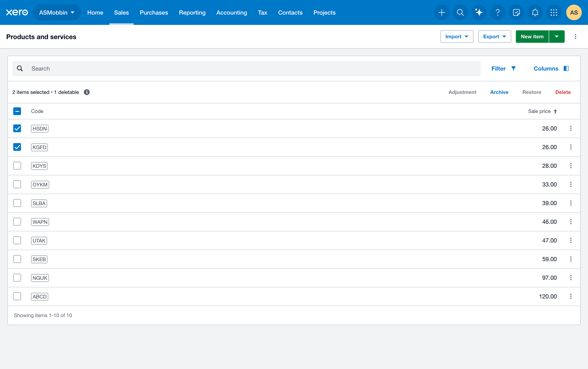The height and width of the screenshot is (369, 588).
Task: Click the Xero logo
Action: [x=17, y=13]
